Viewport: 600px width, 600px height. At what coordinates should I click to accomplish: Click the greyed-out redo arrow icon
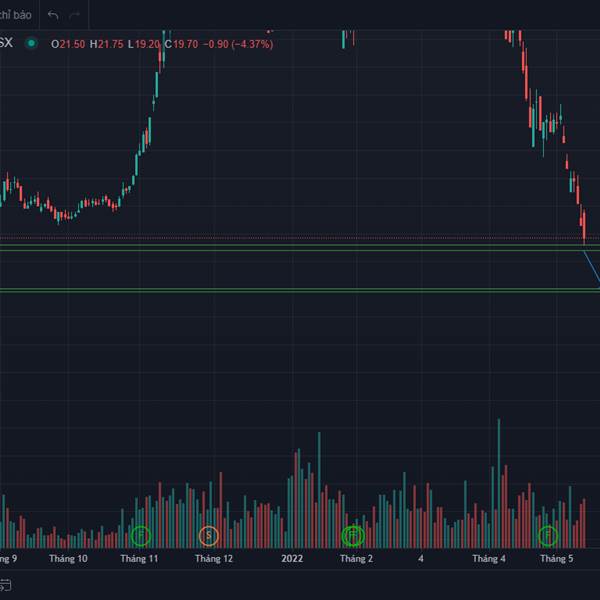click(x=74, y=15)
